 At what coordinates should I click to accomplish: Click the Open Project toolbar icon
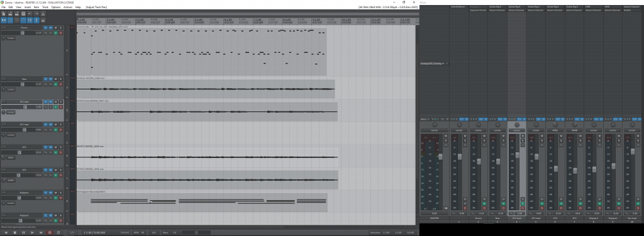click(x=10, y=14)
